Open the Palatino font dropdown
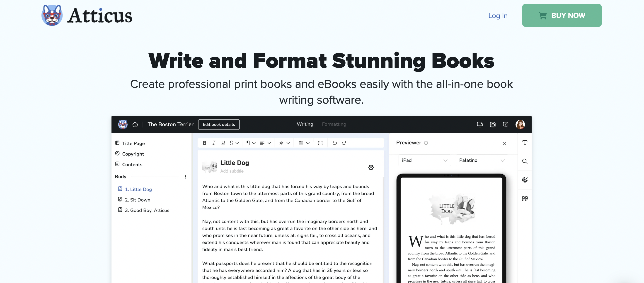Viewport: 644px width, 283px height. [482, 160]
